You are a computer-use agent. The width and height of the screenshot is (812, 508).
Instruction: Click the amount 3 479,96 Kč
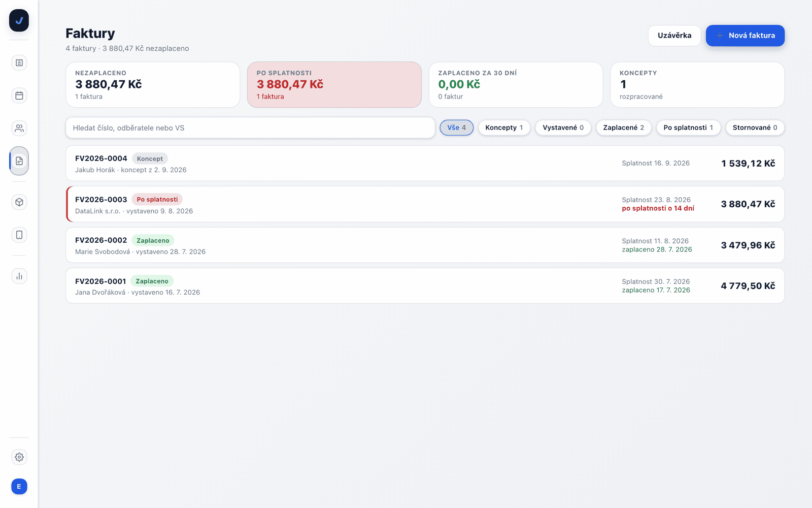(x=748, y=245)
